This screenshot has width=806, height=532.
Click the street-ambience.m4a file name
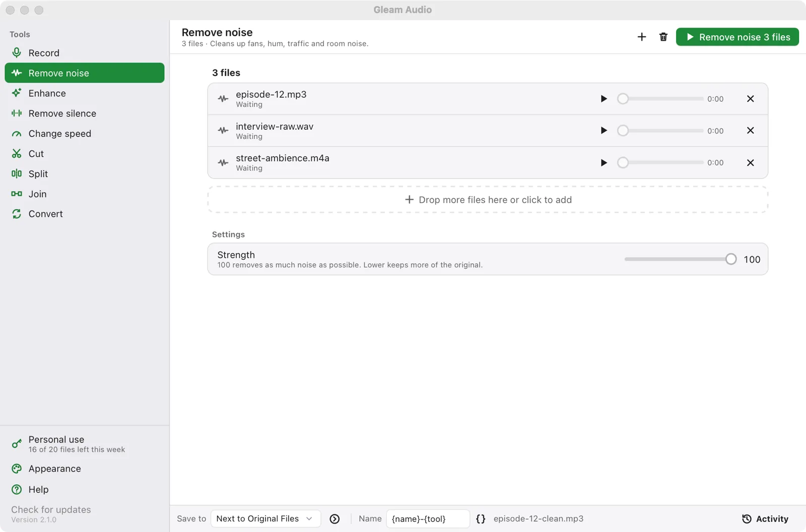tap(283, 158)
